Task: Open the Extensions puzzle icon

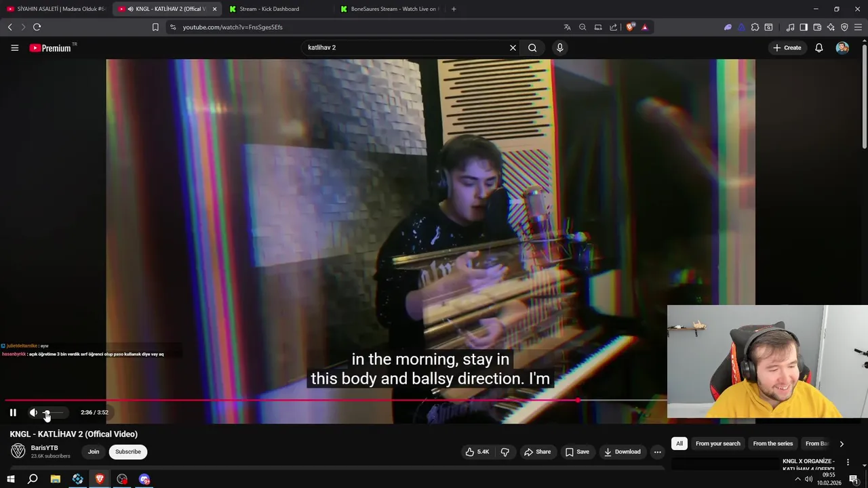Action: [x=755, y=27]
